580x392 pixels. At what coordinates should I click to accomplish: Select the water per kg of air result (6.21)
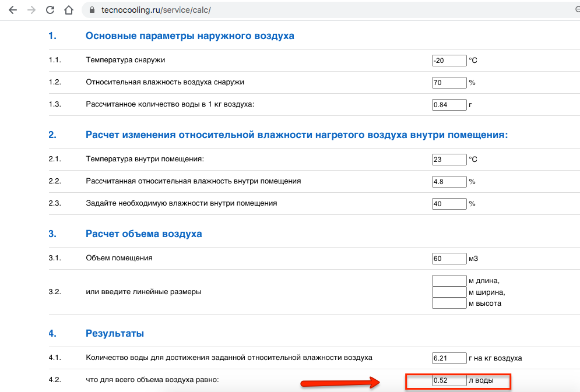click(x=449, y=358)
